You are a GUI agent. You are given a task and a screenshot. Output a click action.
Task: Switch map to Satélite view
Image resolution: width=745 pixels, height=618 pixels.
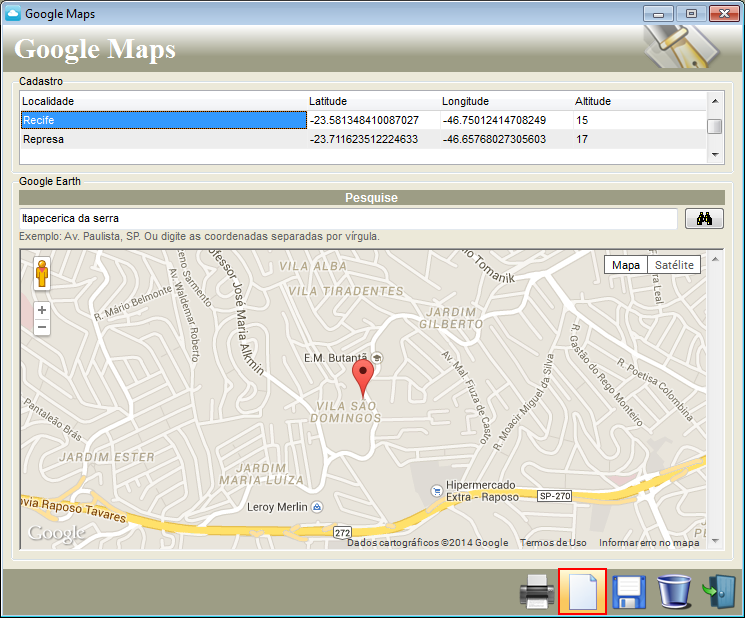click(x=674, y=265)
